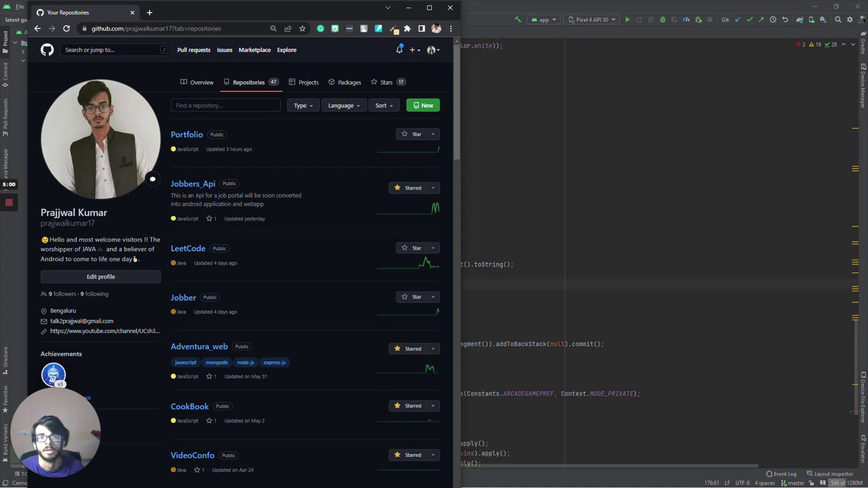The width and height of the screenshot is (868, 488).
Task: Run the app with the green play button
Action: [627, 20]
